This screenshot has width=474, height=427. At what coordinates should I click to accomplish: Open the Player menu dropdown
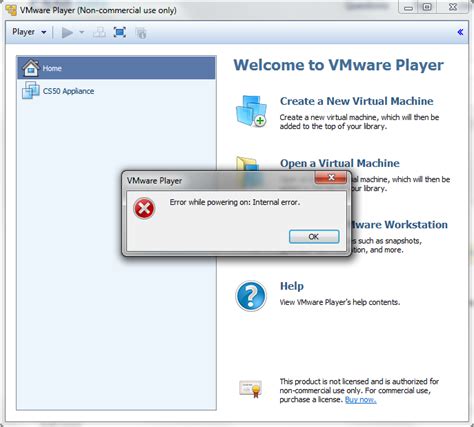[29, 32]
